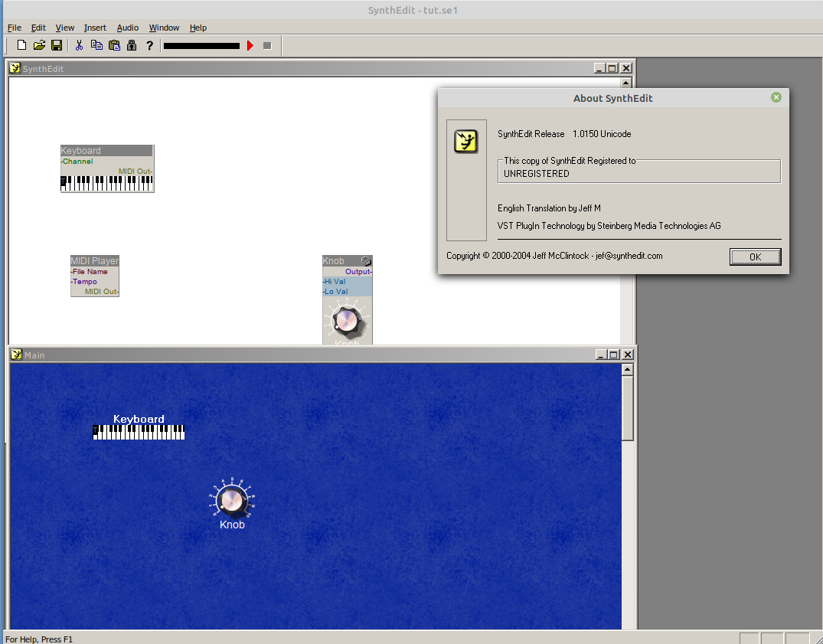823x644 pixels.
Task: Click the New file toolbar icon
Action: 21,46
